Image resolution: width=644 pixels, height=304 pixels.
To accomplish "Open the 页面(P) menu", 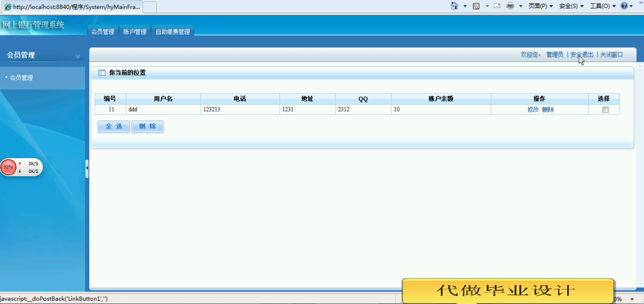I will [540, 6].
